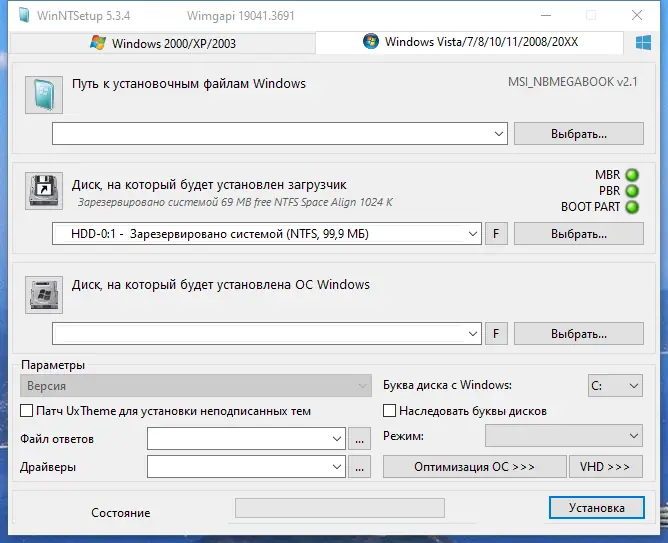668x543 pixels.
Task: Click the Состояние progress bar
Action: point(340,508)
